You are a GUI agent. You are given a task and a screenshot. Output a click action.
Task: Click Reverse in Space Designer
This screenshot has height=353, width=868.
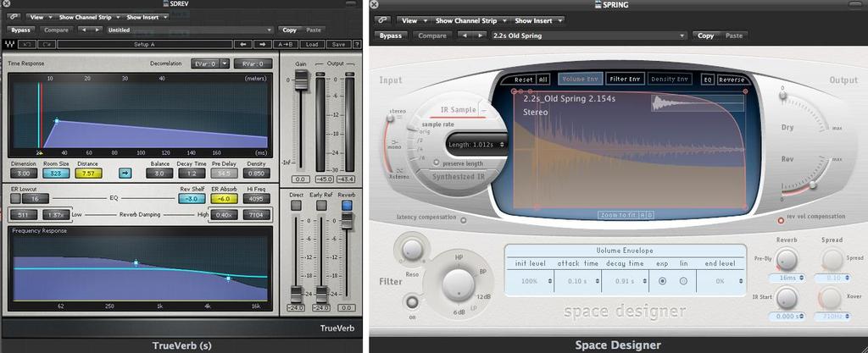pos(732,80)
